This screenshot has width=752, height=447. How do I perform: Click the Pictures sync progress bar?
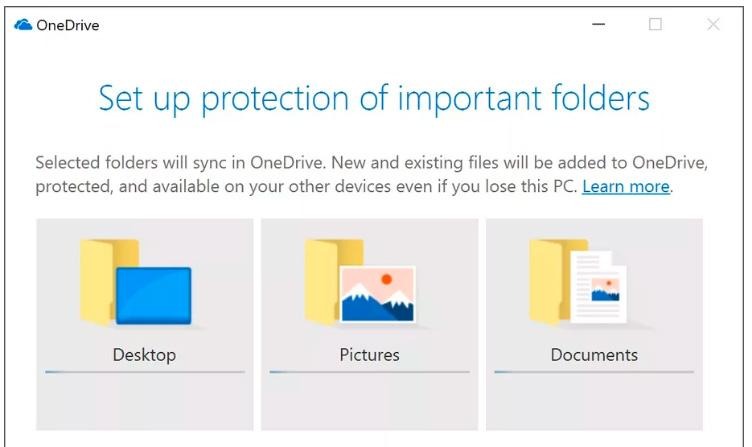pyautogui.click(x=369, y=372)
